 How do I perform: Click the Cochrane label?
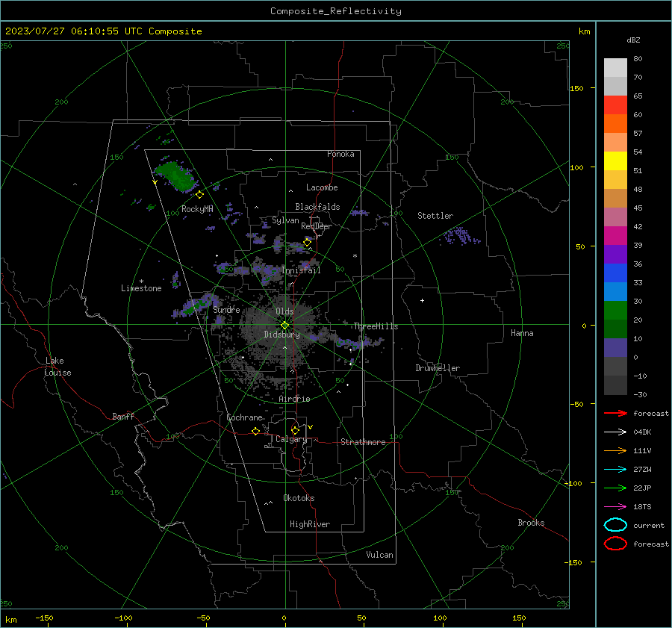244,417
